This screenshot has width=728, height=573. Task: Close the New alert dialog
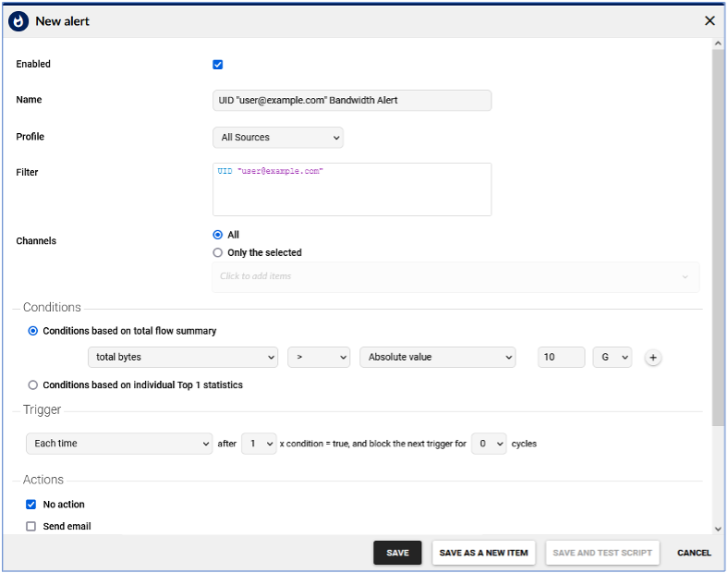(710, 20)
